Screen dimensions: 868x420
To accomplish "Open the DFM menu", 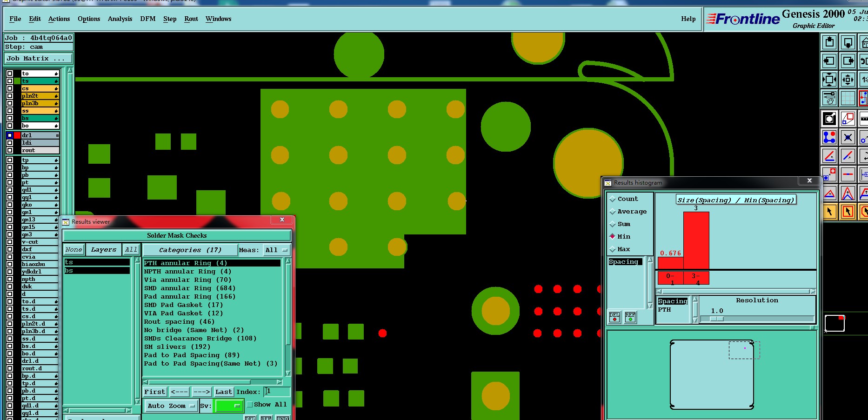I will pos(148,19).
